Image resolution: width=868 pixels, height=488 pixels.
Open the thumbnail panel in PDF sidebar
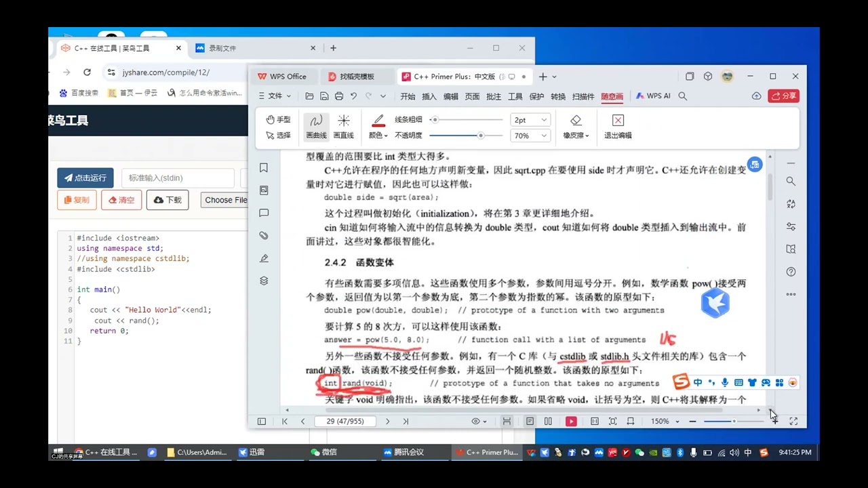point(264,190)
